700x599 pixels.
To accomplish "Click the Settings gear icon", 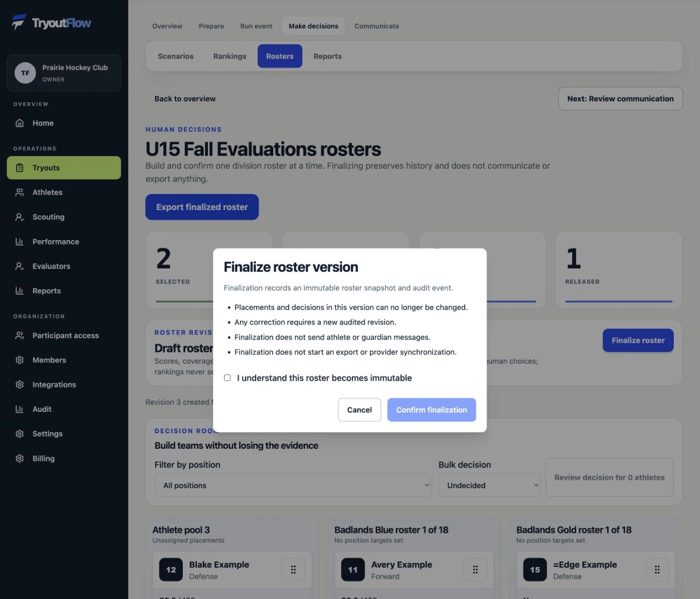I will click(x=20, y=434).
